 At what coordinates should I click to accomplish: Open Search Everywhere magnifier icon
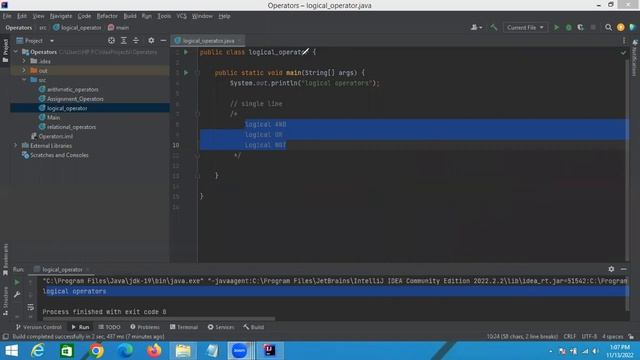pos(608,27)
